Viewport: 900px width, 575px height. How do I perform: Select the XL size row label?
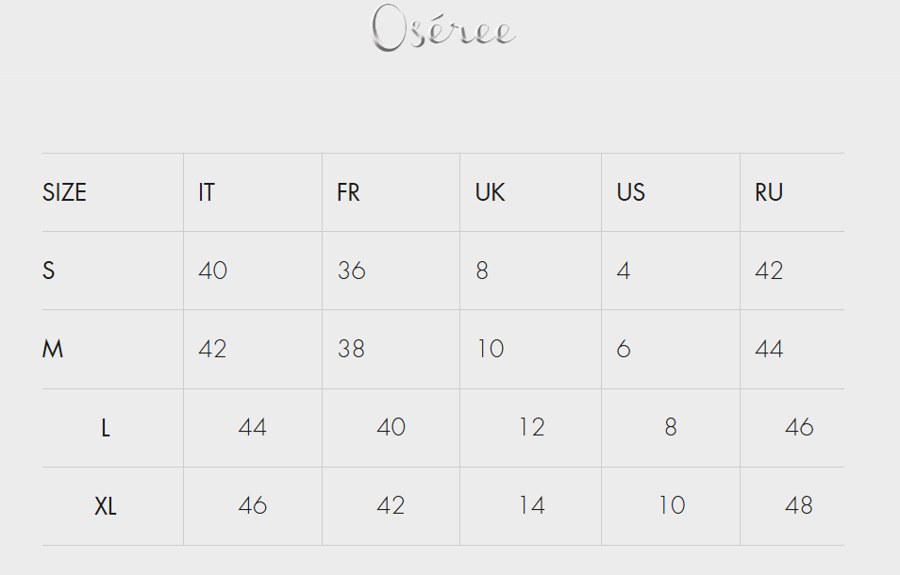(105, 506)
